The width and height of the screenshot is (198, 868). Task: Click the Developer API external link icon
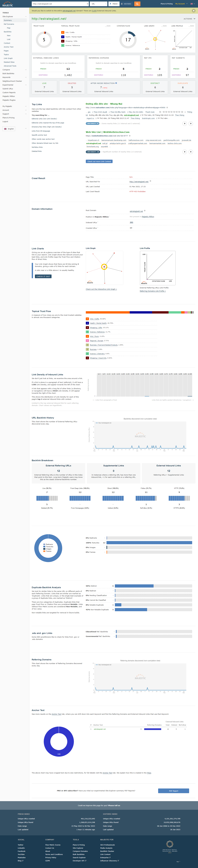point(86,861)
